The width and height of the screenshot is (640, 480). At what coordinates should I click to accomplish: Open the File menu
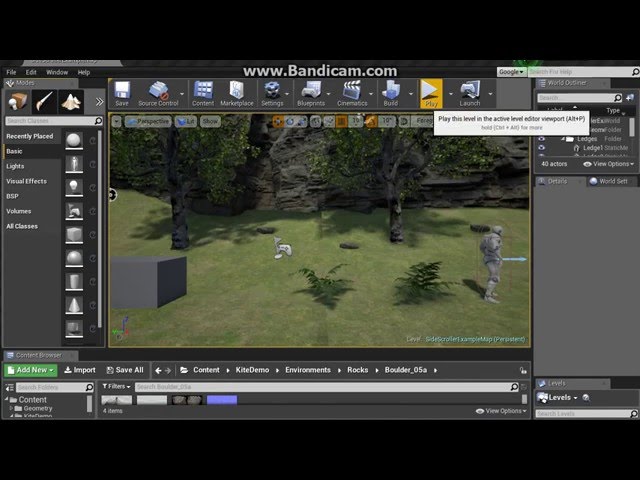(x=11, y=72)
